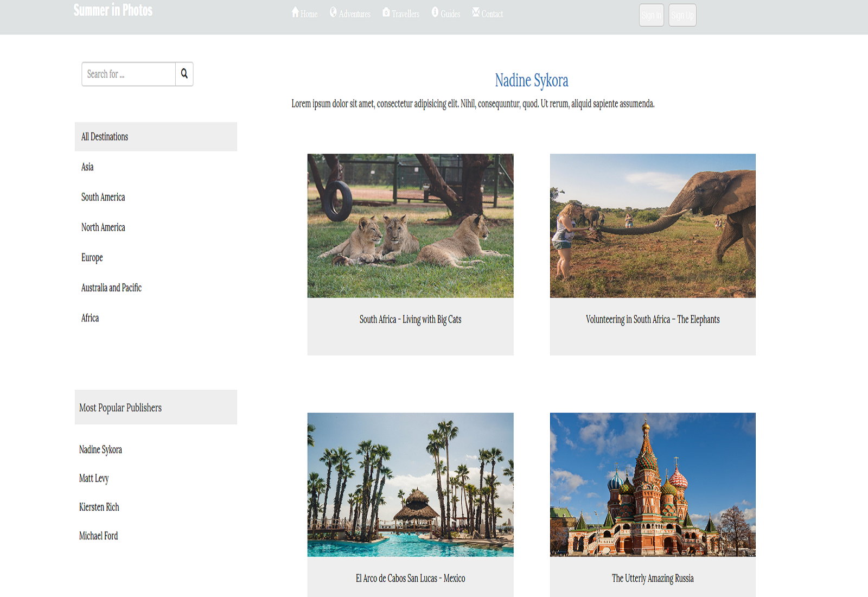The height and width of the screenshot is (597, 868).
Task: Open the Sign in button
Action: [651, 15]
